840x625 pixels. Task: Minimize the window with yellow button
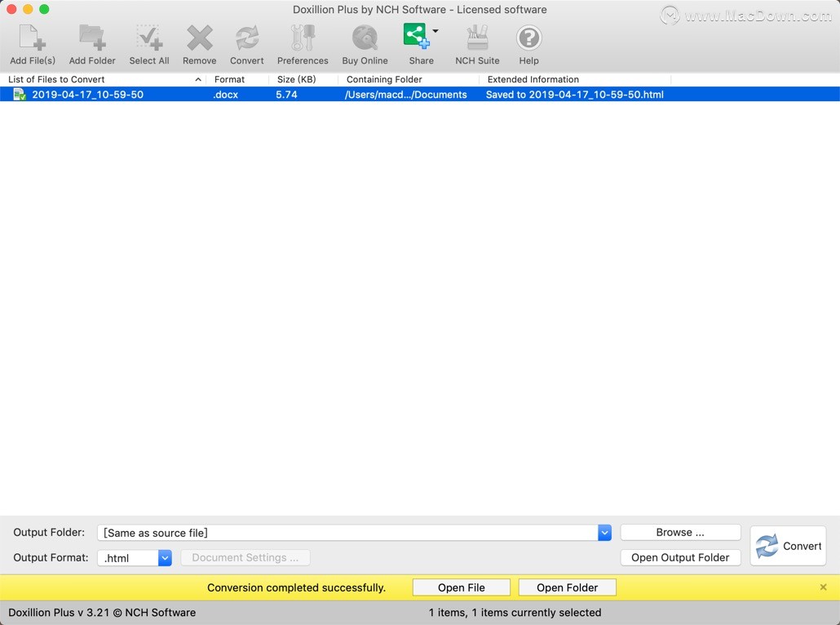[28, 9]
